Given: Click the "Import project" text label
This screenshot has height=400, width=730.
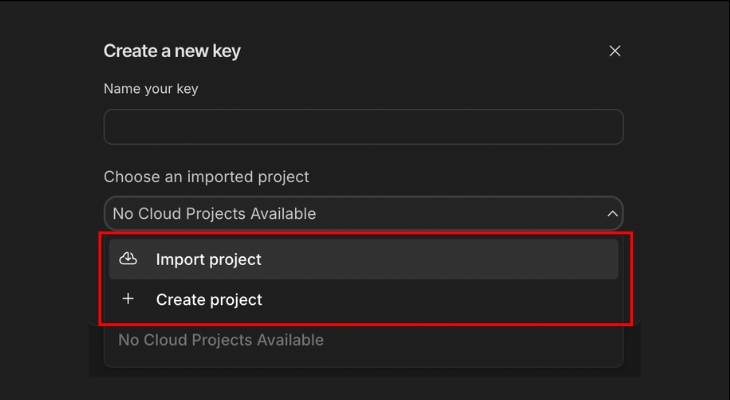Looking at the screenshot, I should (x=208, y=259).
